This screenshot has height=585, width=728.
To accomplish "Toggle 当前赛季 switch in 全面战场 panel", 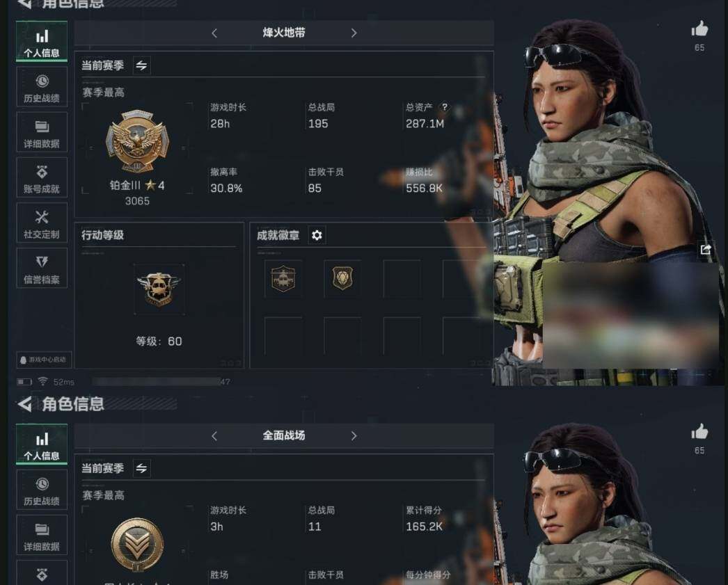I will 141,469.
